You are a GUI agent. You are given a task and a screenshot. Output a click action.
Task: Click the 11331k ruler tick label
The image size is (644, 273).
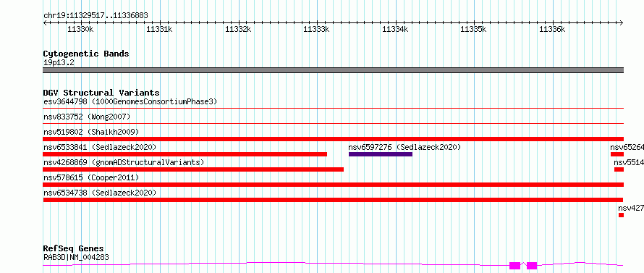159,29
